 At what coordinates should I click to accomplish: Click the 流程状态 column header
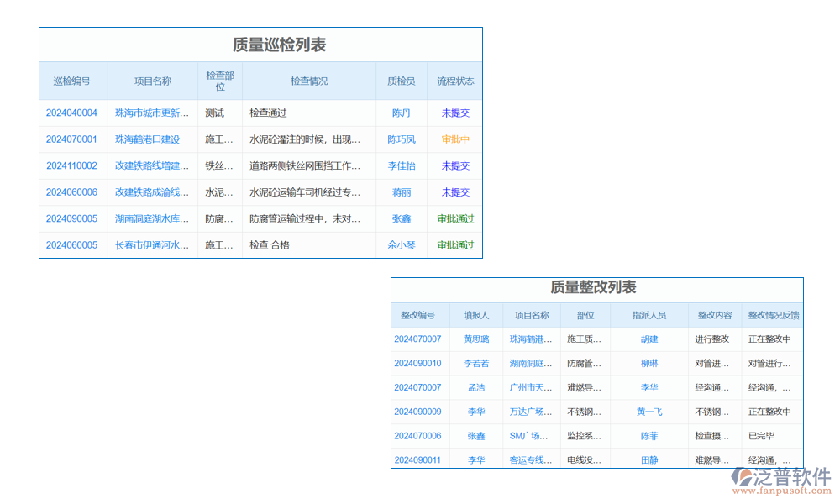(455, 81)
